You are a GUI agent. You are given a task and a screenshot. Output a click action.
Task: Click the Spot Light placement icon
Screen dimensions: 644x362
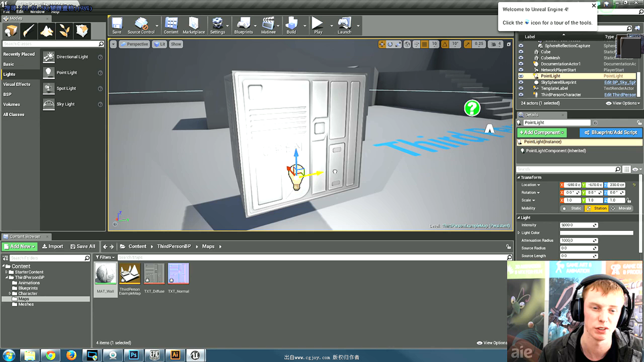[49, 88]
